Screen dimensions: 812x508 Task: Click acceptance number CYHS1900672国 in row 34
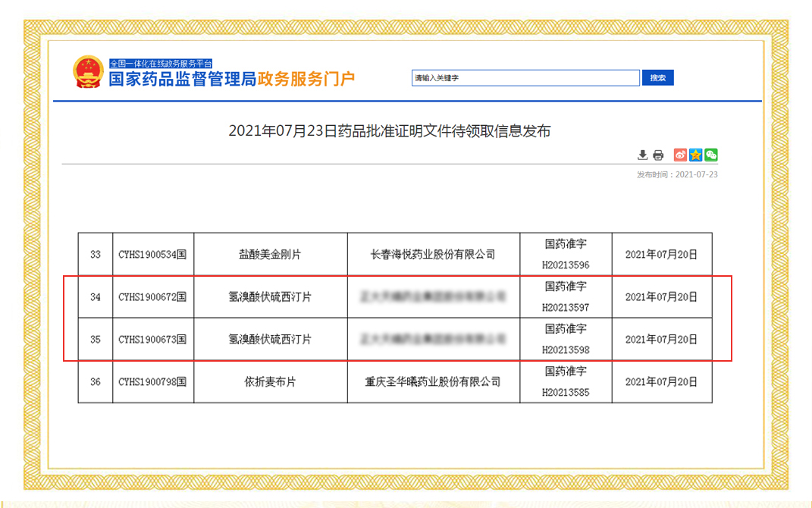[x=152, y=297]
